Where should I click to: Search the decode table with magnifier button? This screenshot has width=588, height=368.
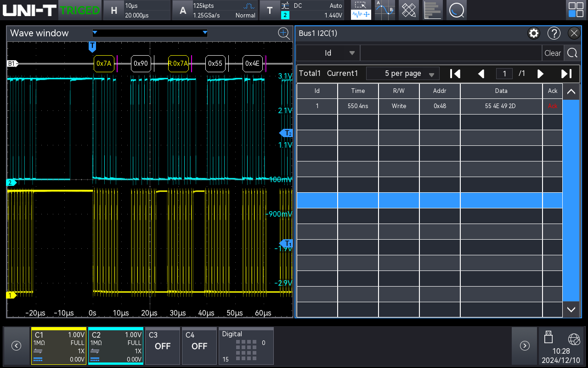tap(572, 53)
